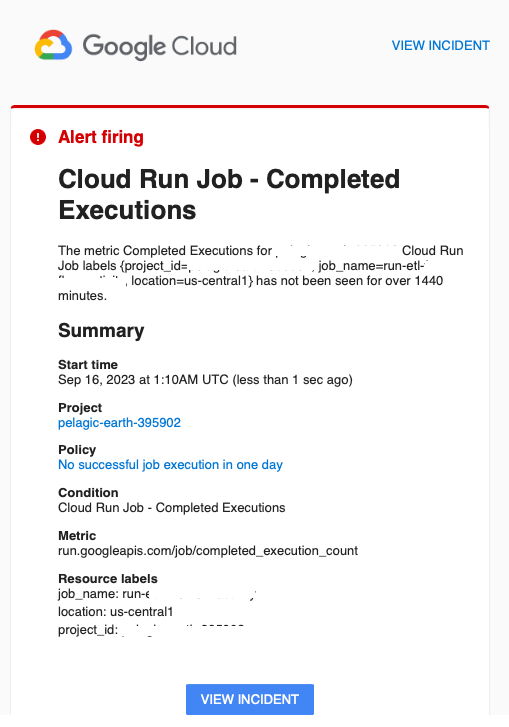Click the job_name resource label row
This screenshot has height=727, width=509.
pyautogui.click(x=157, y=594)
